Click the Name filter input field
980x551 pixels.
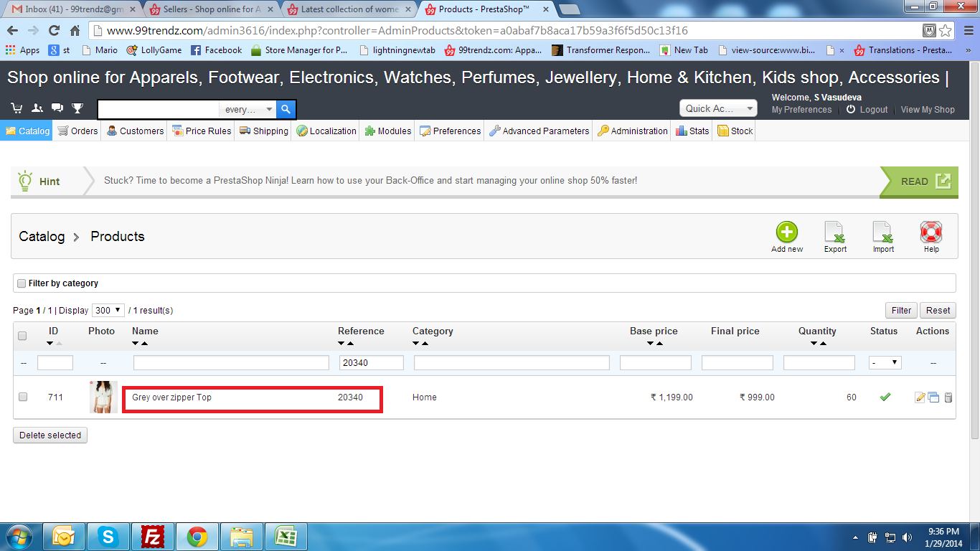tap(231, 363)
